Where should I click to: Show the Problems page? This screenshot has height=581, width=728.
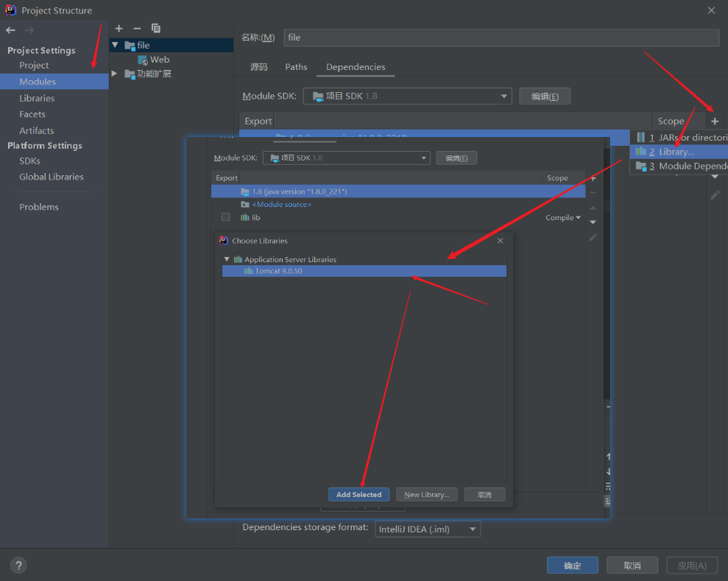[x=39, y=207]
